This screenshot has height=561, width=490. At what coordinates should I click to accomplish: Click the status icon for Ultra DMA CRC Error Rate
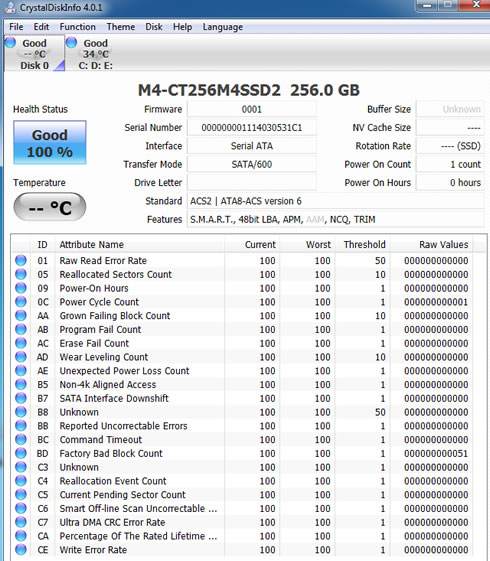[x=21, y=522]
